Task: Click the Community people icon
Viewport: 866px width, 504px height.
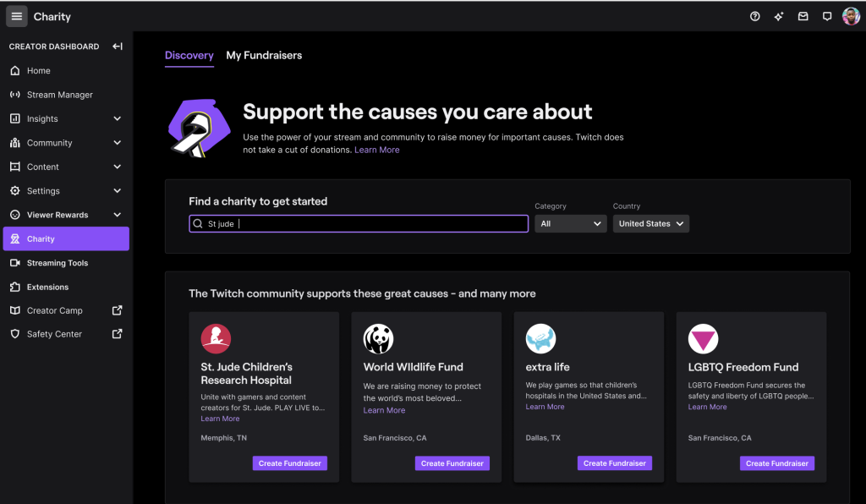Action: (15, 142)
